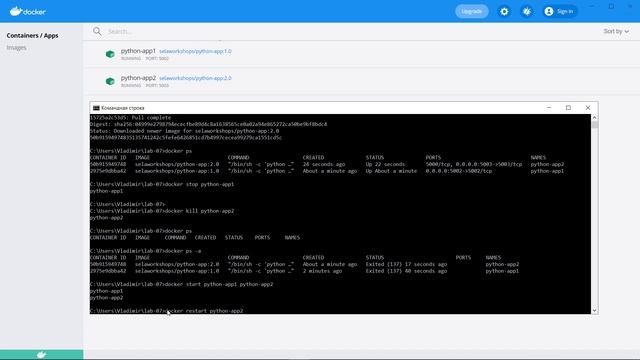Click the docker ps -a command line
This screenshot has height=360, width=640.
tap(146, 251)
